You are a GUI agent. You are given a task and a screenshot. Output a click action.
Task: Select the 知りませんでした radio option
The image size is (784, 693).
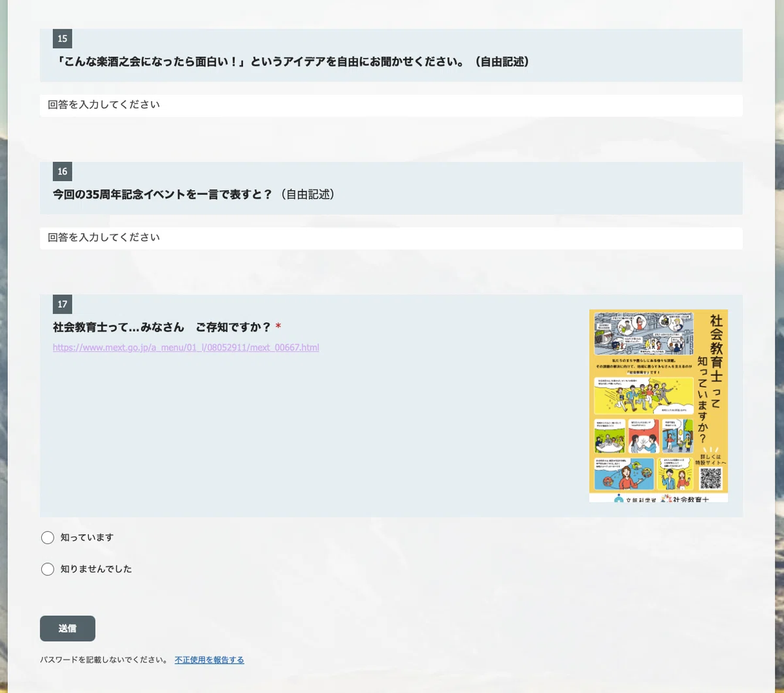tap(48, 569)
